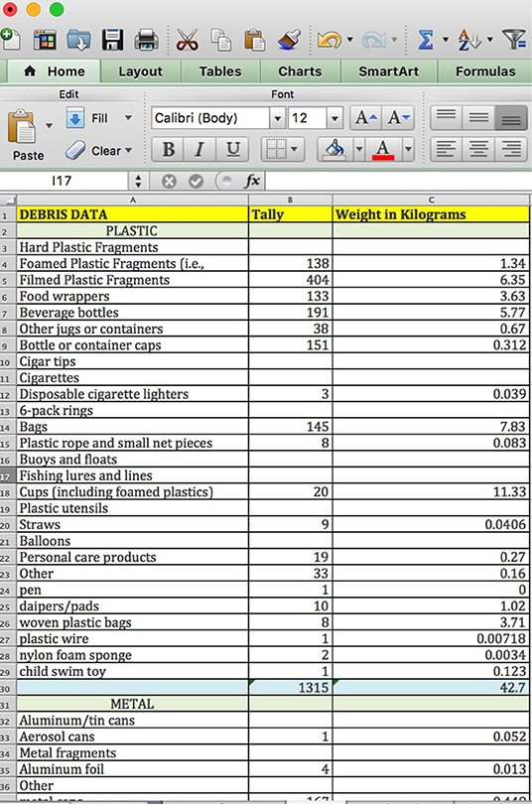Copy selection with the copy icon
Viewport: 532px width, 804px height.
[x=221, y=40]
